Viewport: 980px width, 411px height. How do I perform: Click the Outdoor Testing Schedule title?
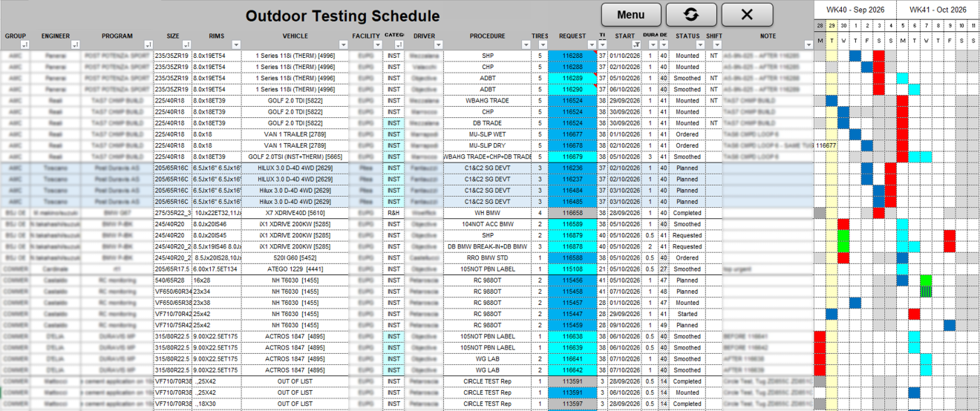[x=342, y=16]
